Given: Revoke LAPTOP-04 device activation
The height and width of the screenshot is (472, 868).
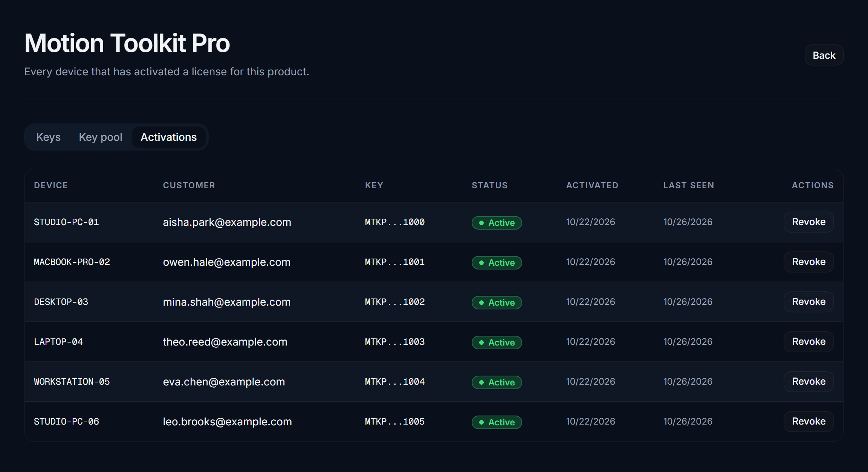Looking at the screenshot, I should 808,342.
